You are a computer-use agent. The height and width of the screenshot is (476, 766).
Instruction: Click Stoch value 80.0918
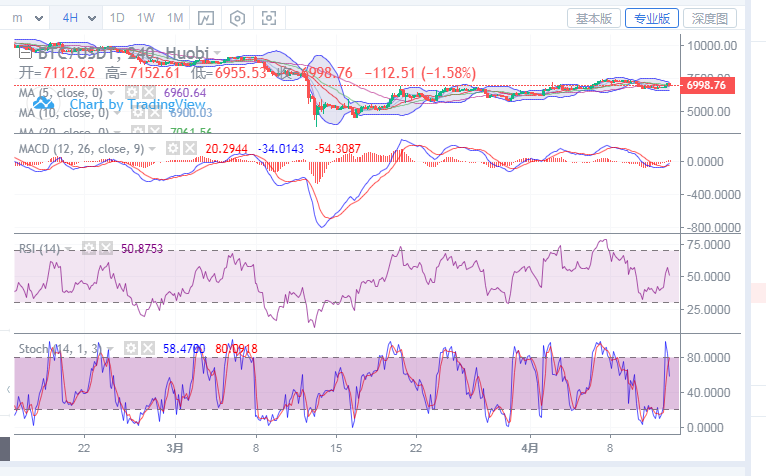[236, 348]
